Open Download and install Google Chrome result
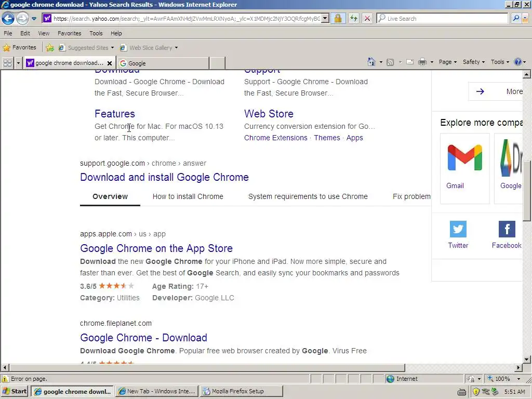The height and width of the screenshot is (399, 532). pyautogui.click(x=164, y=177)
